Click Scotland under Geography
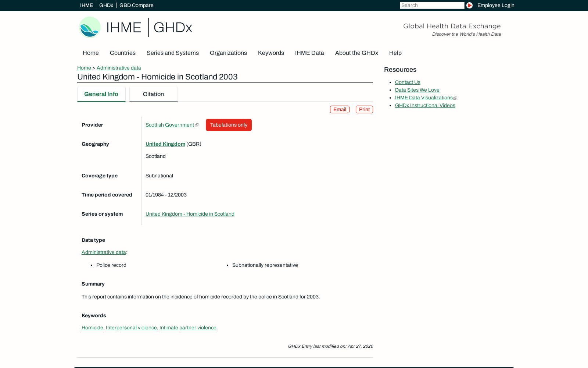 click(x=155, y=156)
